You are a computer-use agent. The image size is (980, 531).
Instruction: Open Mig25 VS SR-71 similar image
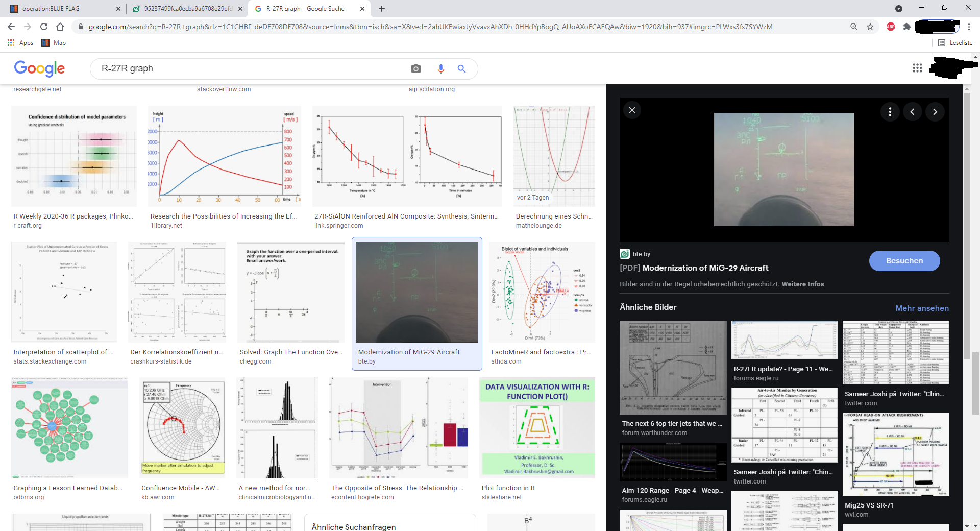pos(896,454)
